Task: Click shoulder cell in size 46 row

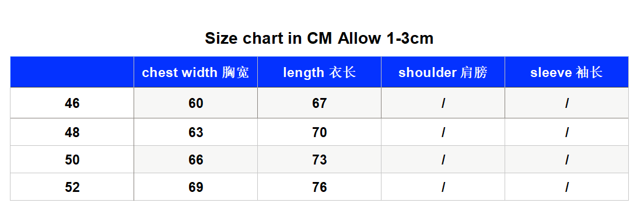Action: pos(443,103)
